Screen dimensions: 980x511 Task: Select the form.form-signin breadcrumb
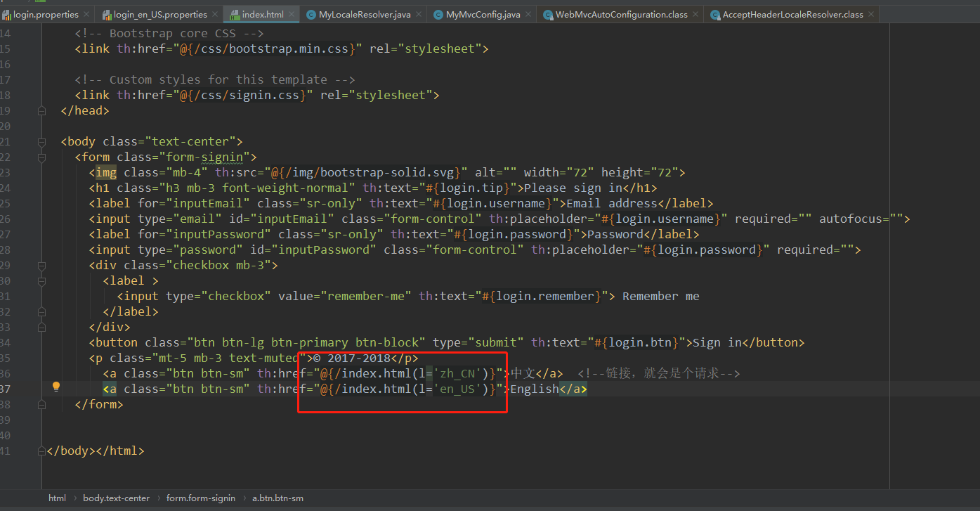pyautogui.click(x=201, y=498)
